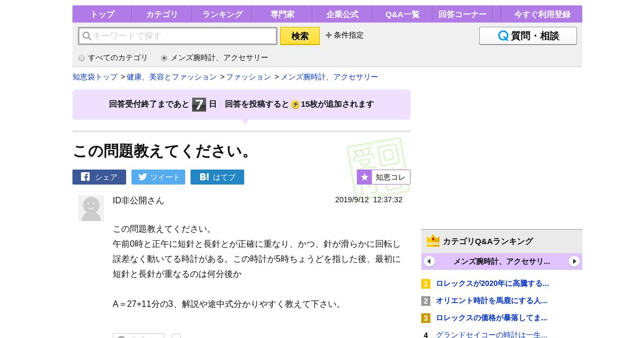Click the bronze number 3 ranking badge

click(426, 318)
